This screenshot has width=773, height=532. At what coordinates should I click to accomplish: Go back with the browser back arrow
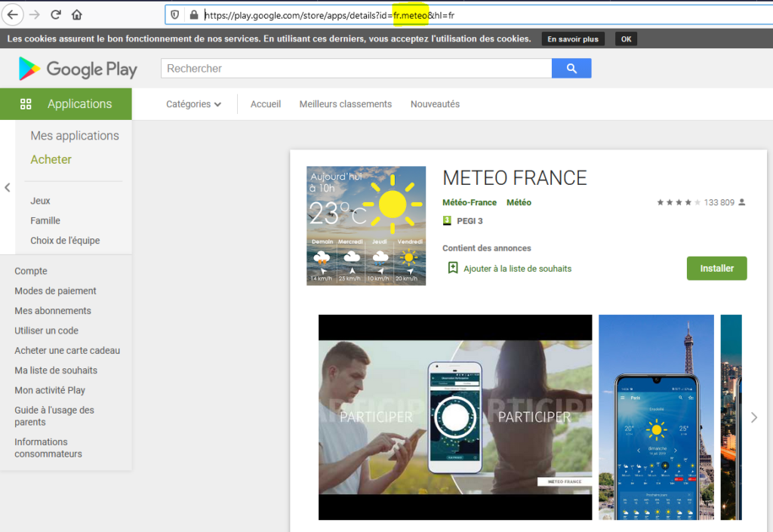12,15
